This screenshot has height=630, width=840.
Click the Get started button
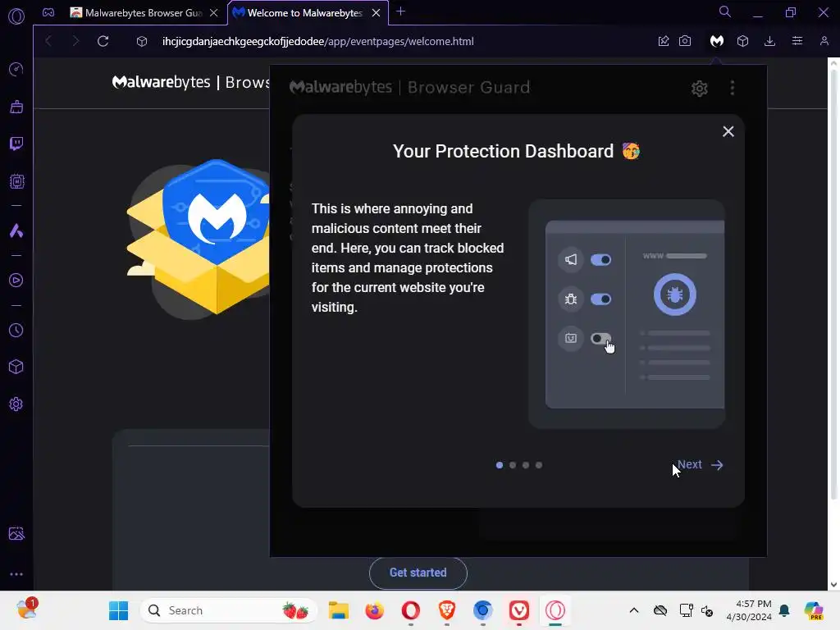[x=418, y=573]
